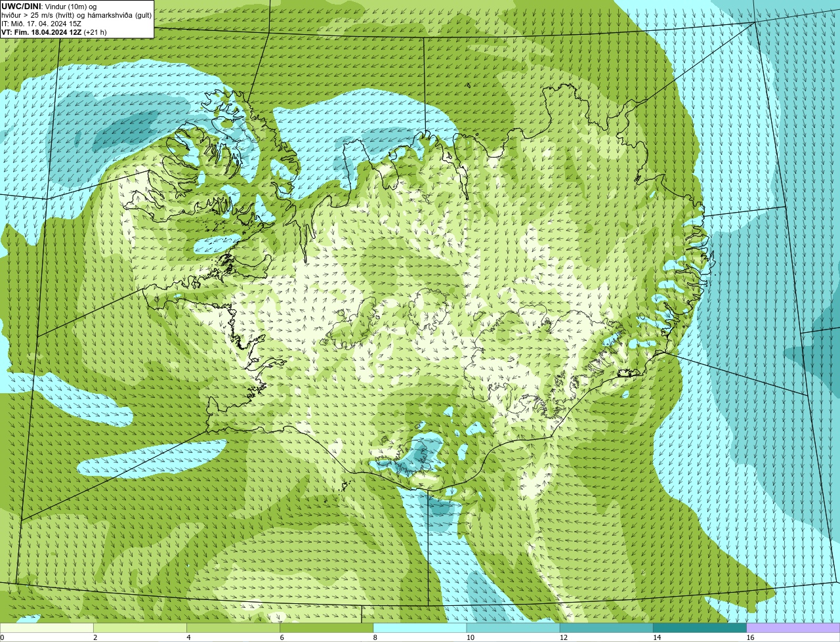Screen dimensions: 840x642
Task: Click the legend tick label "0"
Action: point(3,637)
